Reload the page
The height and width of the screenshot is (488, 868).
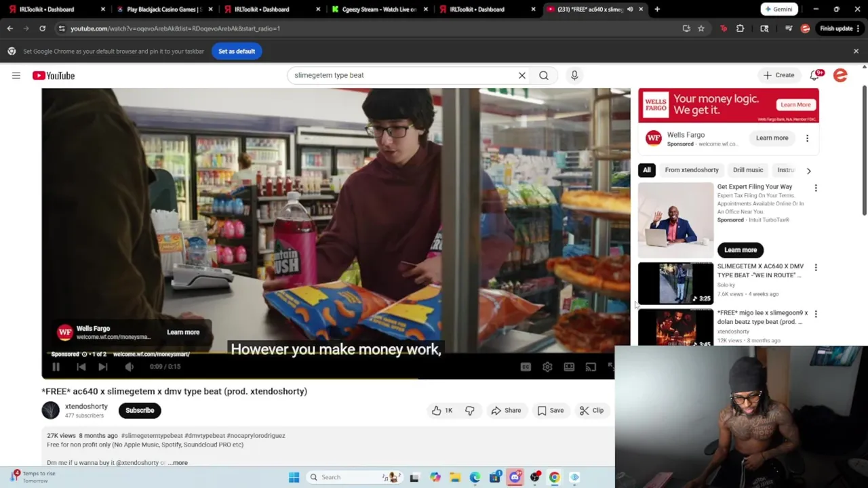coord(42,28)
